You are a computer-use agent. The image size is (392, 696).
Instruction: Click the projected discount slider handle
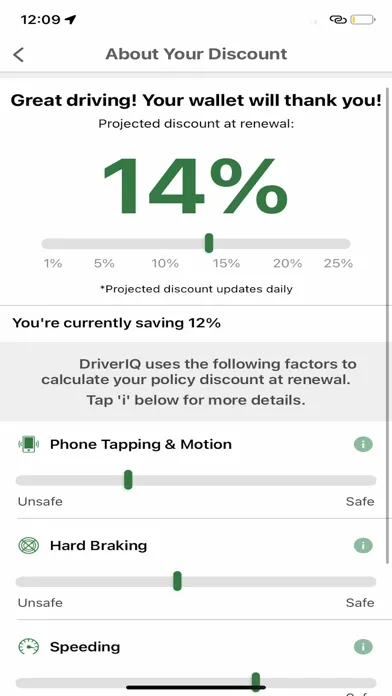pos(209,243)
